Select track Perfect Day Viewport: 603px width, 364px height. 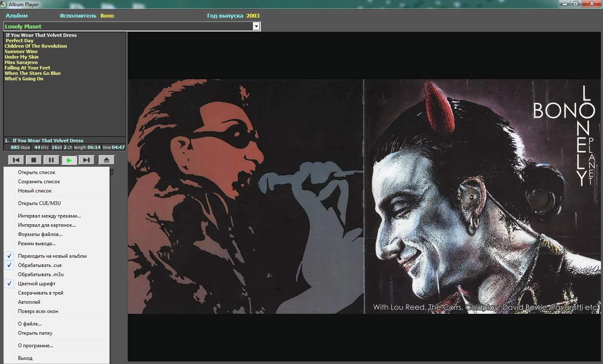(20, 41)
